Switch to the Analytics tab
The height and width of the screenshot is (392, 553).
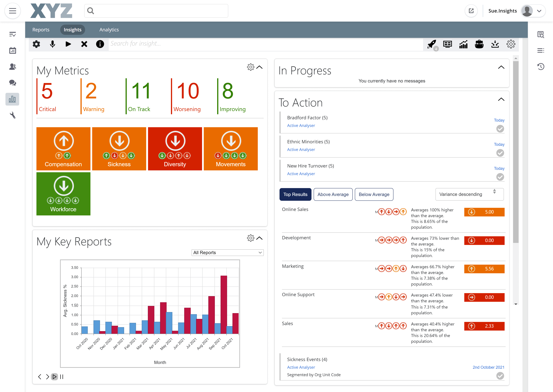[109, 30]
